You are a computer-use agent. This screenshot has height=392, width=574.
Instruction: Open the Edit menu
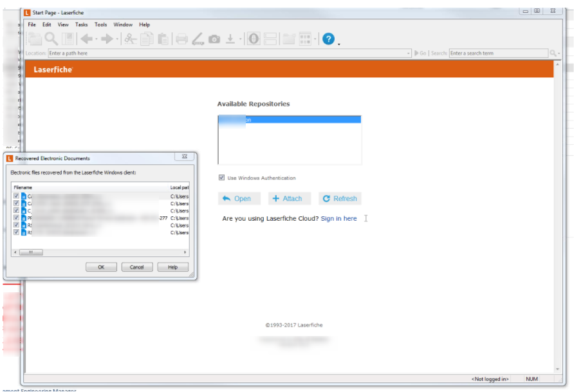click(47, 24)
